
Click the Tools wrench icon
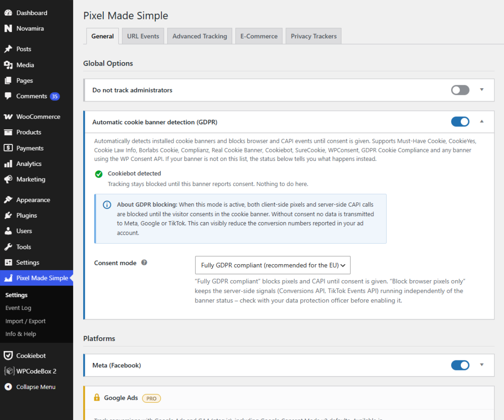(x=8, y=247)
